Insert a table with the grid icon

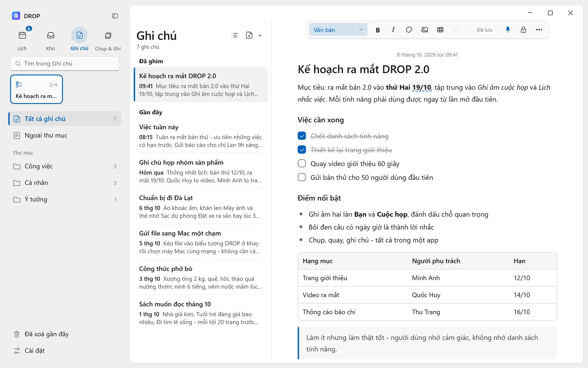pyautogui.click(x=440, y=30)
